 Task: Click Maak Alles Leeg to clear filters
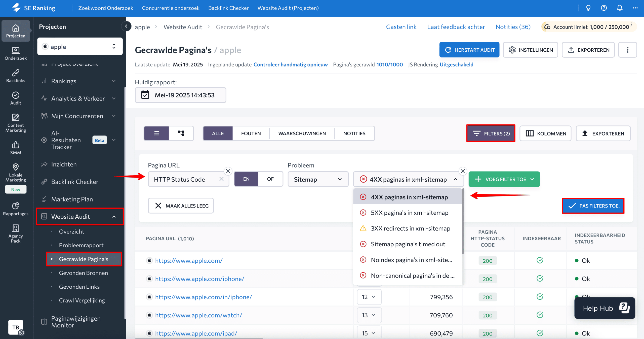(181, 206)
